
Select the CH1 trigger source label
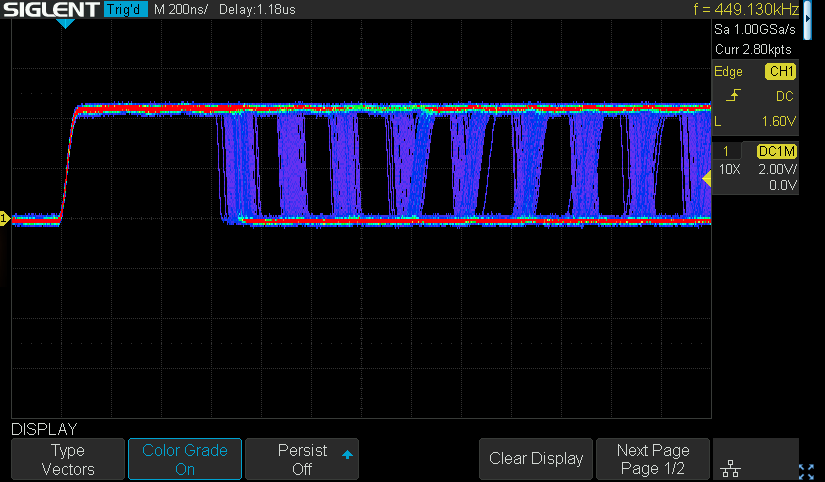[781, 72]
